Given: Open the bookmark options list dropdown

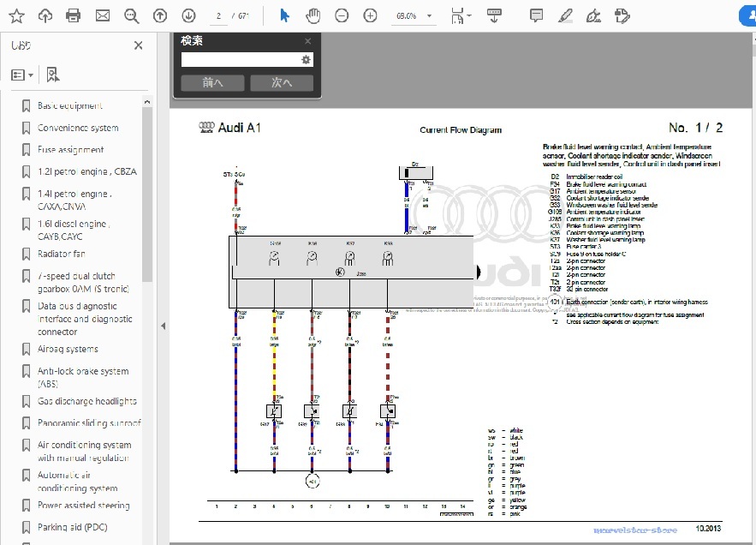Looking at the screenshot, I should point(22,75).
